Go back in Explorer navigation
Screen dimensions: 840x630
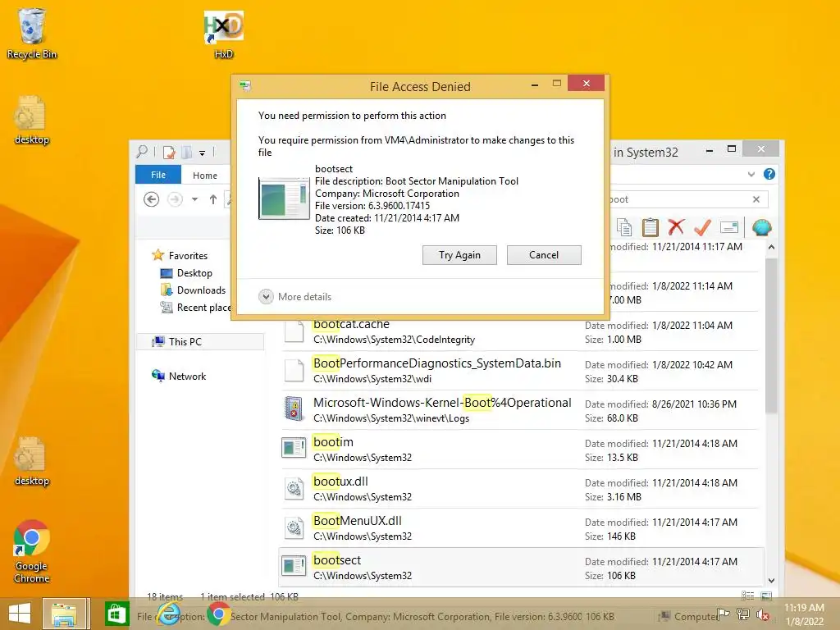(x=152, y=199)
